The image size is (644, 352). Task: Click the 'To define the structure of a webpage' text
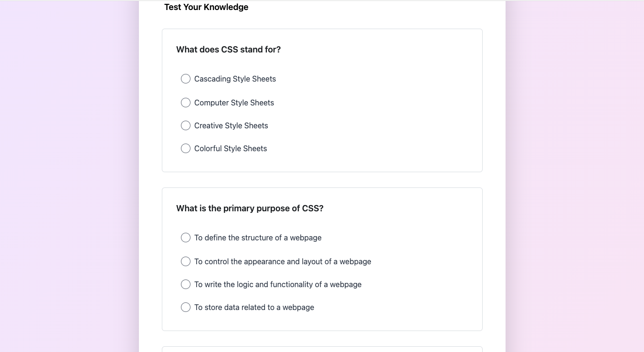[258, 238]
